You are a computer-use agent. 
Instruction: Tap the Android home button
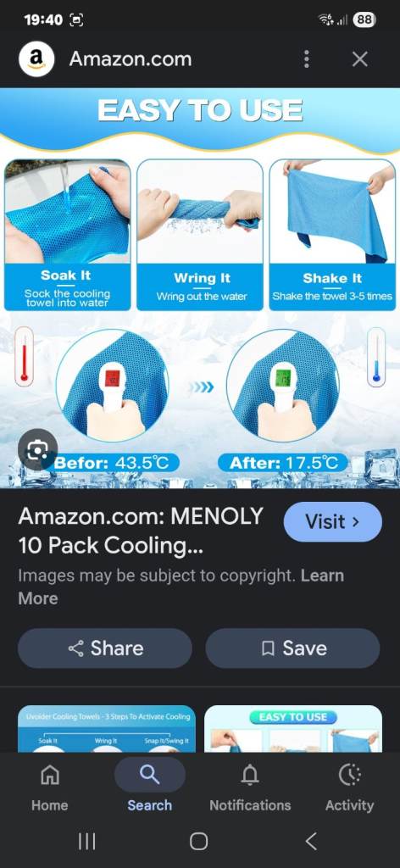pos(198,842)
